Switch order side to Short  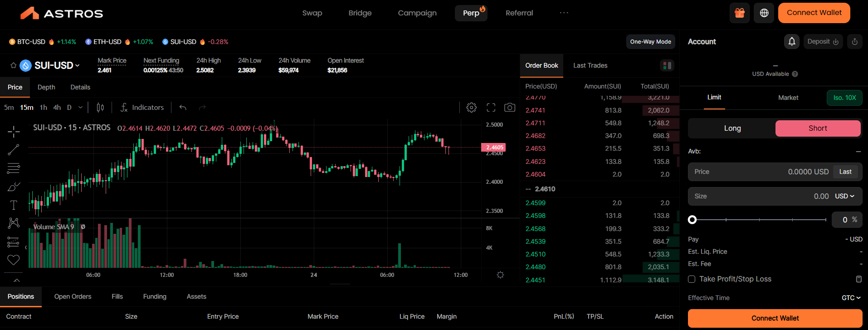point(817,128)
